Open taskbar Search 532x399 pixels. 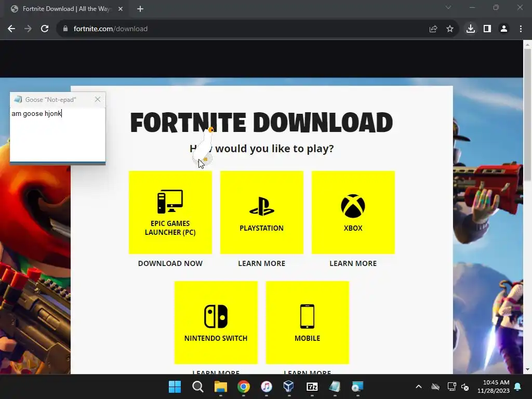(198, 387)
